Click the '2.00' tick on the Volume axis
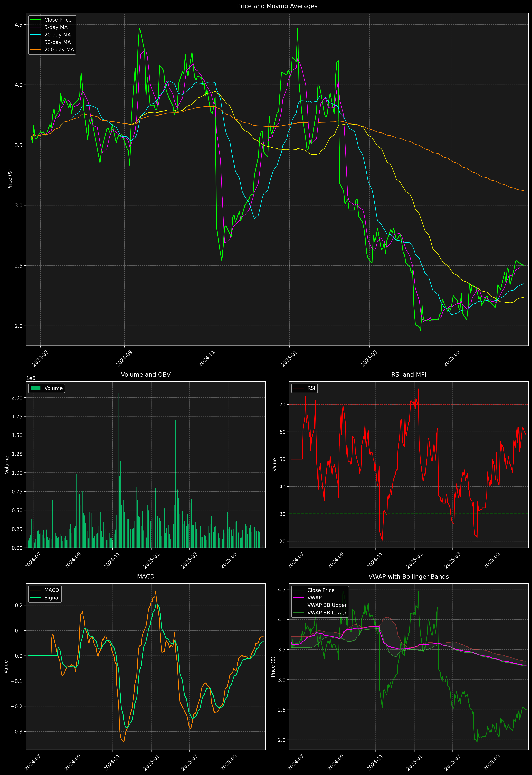The width and height of the screenshot is (532, 775). click(x=17, y=398)
